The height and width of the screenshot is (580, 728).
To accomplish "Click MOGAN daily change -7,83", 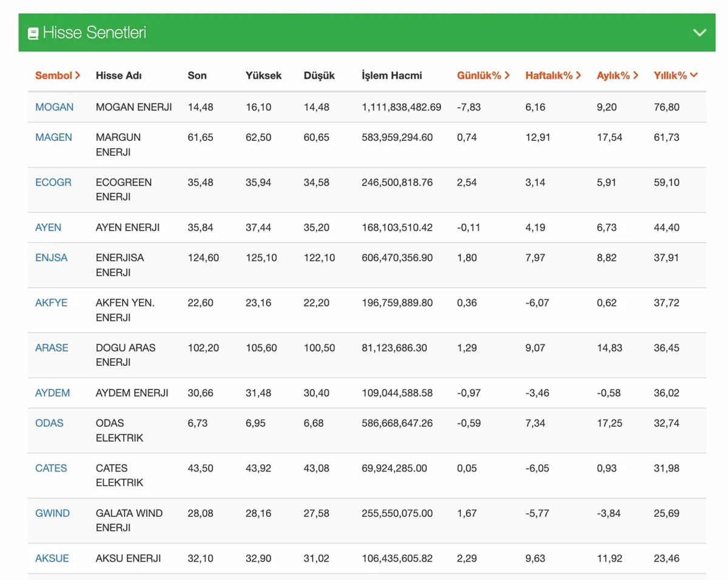I will pyautogui.click(x=469, y=107).
